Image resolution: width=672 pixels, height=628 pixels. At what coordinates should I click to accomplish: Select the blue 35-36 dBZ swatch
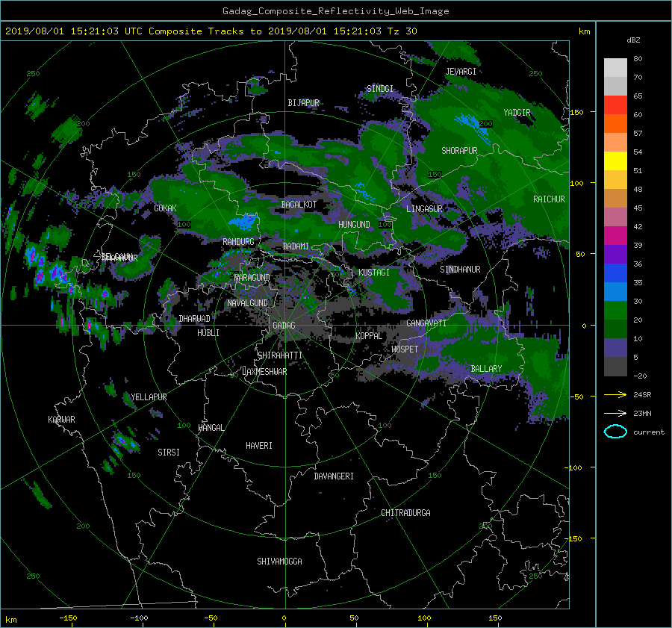pos(615,273)
